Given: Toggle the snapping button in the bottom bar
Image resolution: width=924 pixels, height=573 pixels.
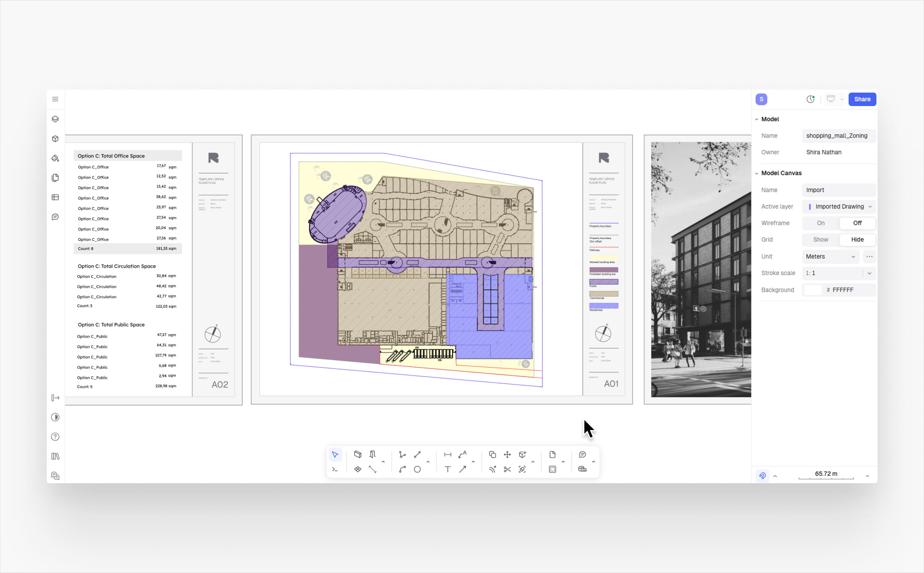Looking at the screenshot, I should pyautogui.click(x=762, y=476).
